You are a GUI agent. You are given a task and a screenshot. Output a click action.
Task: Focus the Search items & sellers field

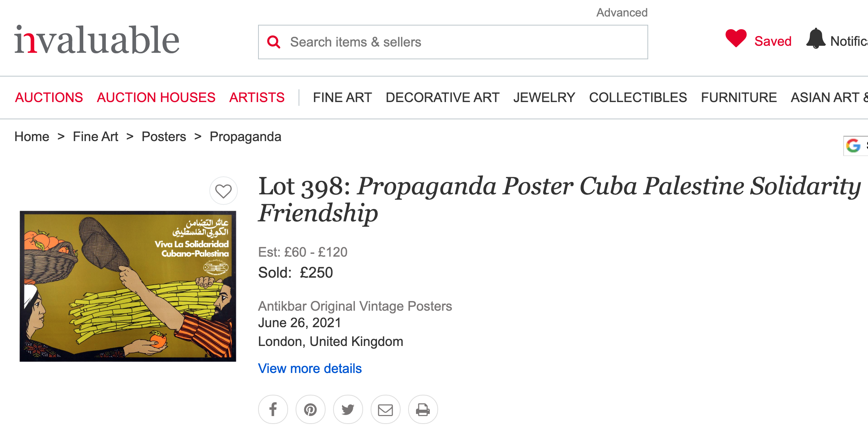(453, 42)
